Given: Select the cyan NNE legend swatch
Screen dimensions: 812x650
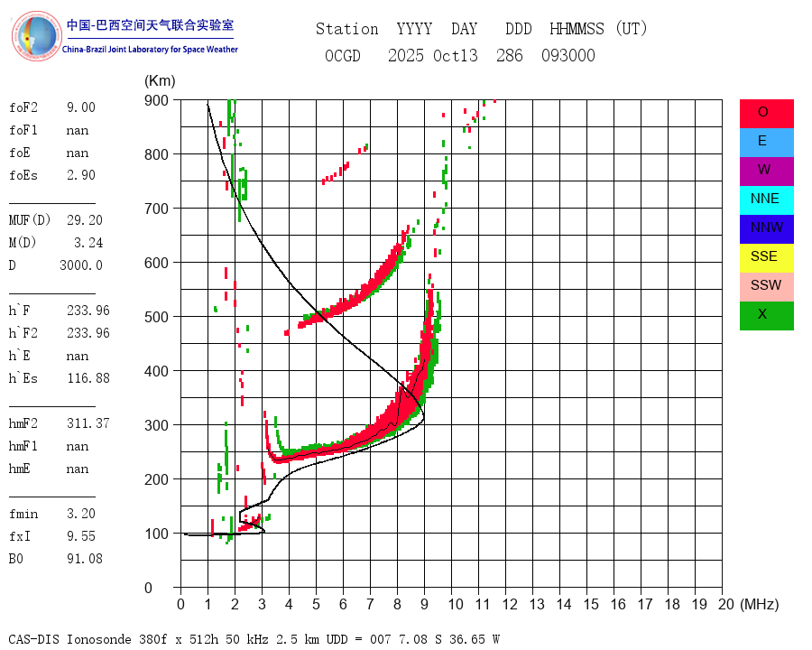Looking at the screenshot, I should pos(766,200).
